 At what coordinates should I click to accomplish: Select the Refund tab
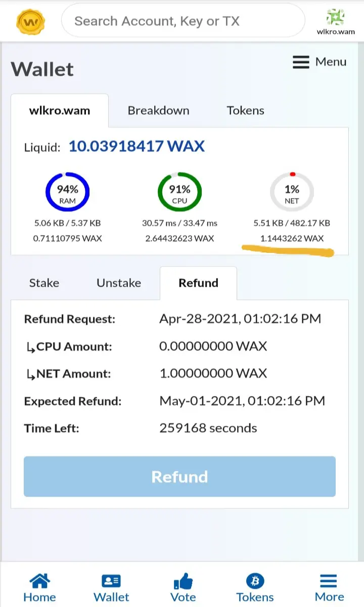[x=198, y=283]
